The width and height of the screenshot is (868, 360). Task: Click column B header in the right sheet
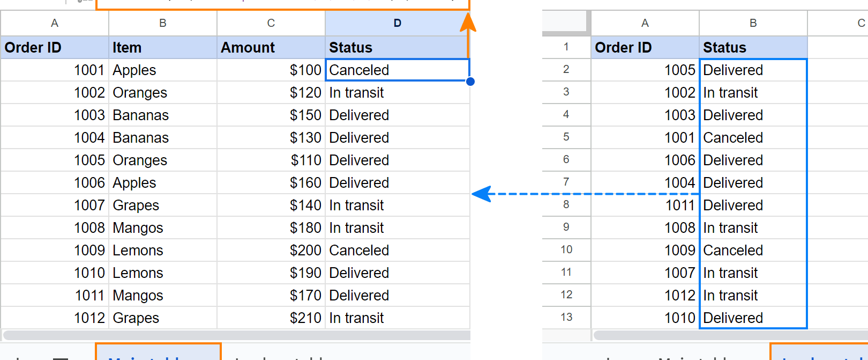click(x=753, y=23)
